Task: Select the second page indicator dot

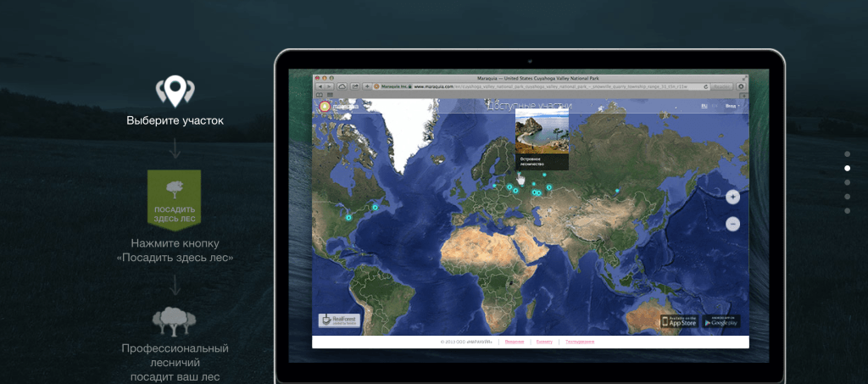Action: click(x=847, y=169)
